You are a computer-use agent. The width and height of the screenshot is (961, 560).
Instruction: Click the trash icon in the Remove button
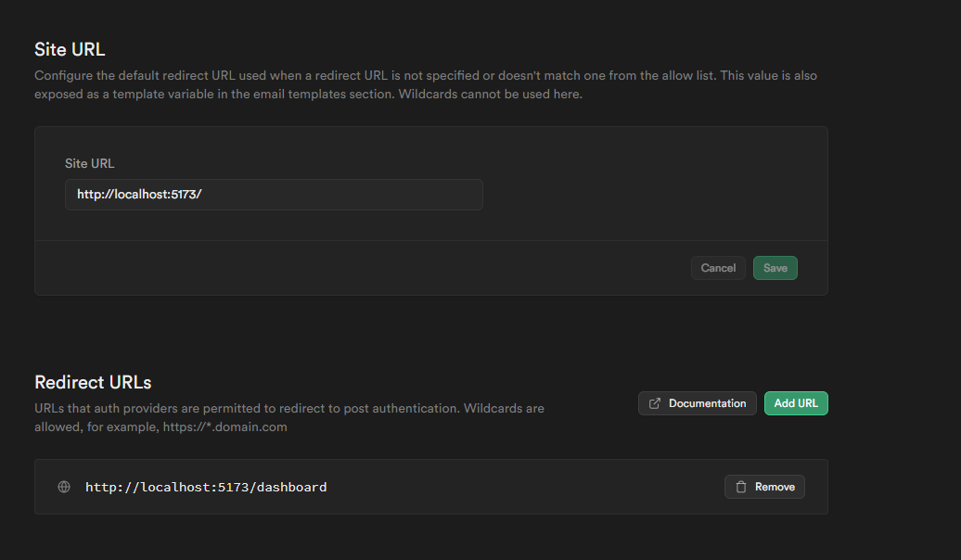(x=741, y=487)
